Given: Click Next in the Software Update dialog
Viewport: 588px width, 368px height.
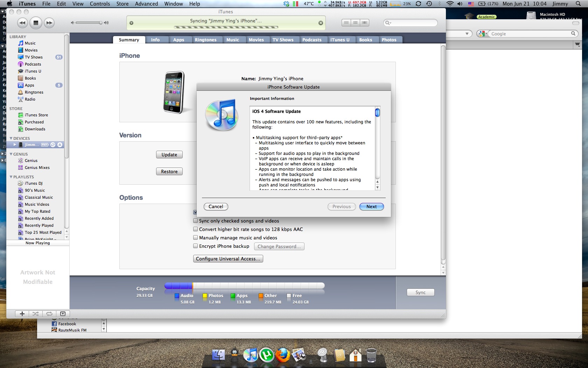Looking at the screenshot, I should (372, 207).
